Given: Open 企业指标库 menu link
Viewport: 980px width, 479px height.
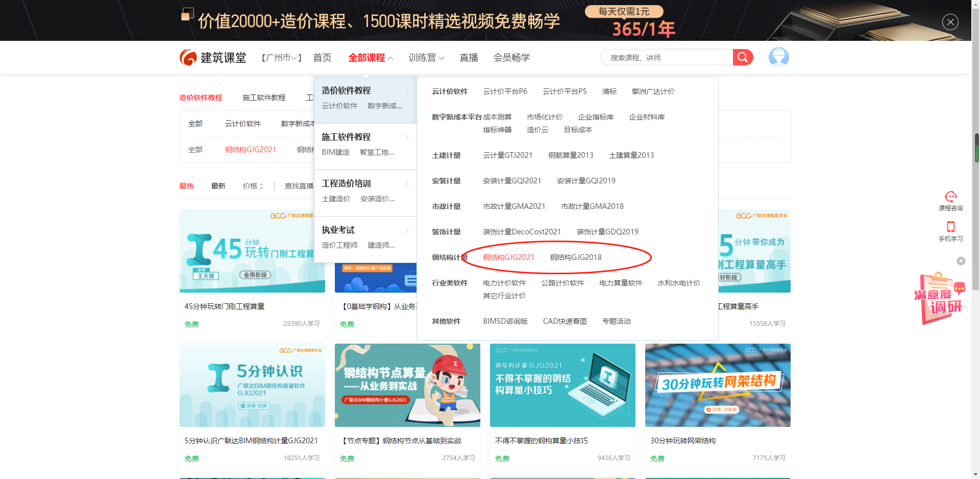Looking at the screenshot, I should point(596,117).
